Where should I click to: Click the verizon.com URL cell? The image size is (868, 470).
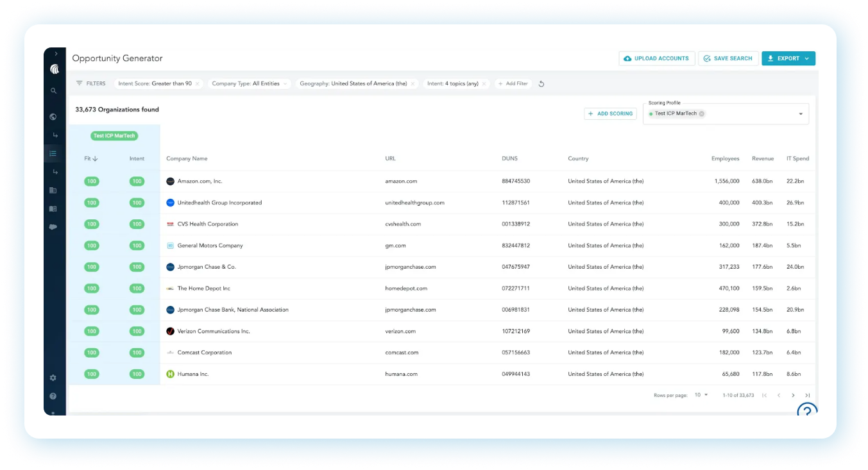tap(400, 332)
